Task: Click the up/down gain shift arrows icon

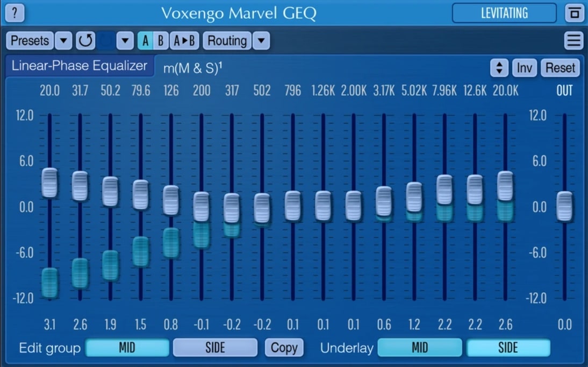Action: click(x=498, y=68)
